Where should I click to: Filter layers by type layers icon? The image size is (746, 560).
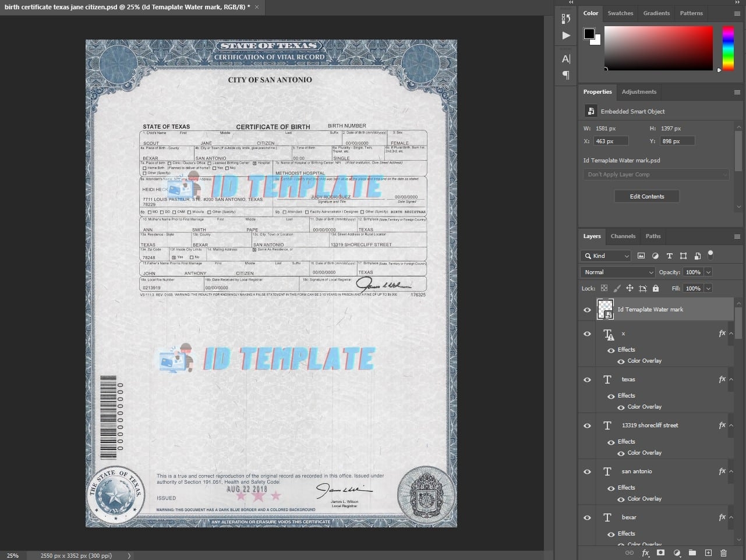(669, 256)
